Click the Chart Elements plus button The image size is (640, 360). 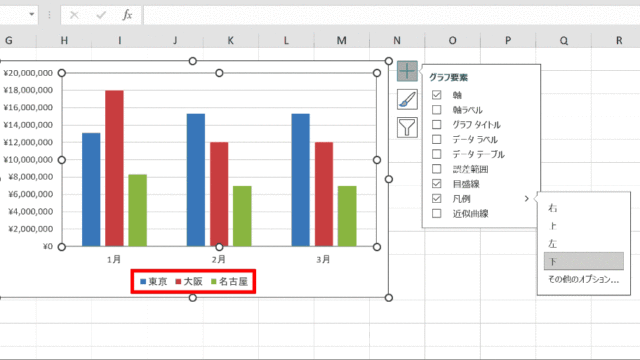coord(407,71)
